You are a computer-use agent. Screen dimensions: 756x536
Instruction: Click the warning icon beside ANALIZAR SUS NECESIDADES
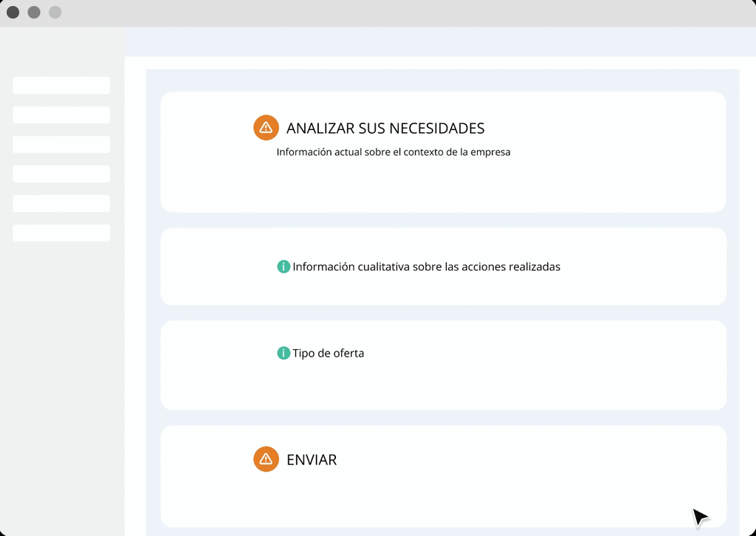coord(266,128)
